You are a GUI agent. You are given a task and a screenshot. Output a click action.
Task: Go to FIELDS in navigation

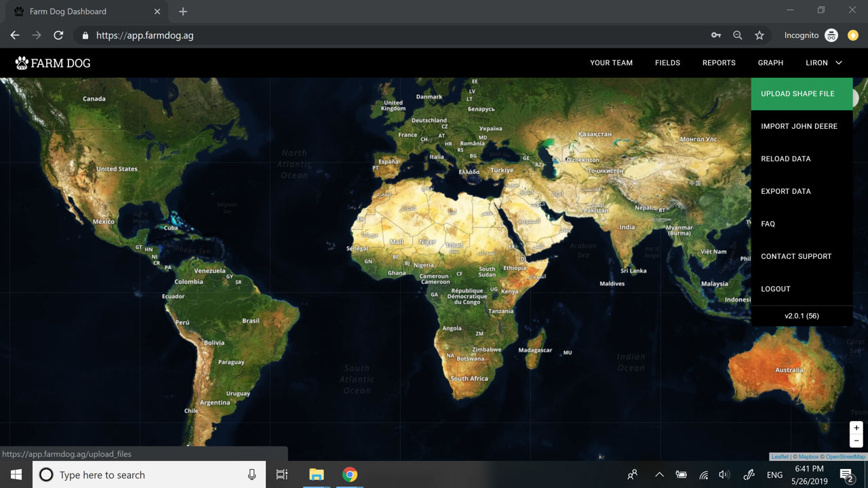667,62
